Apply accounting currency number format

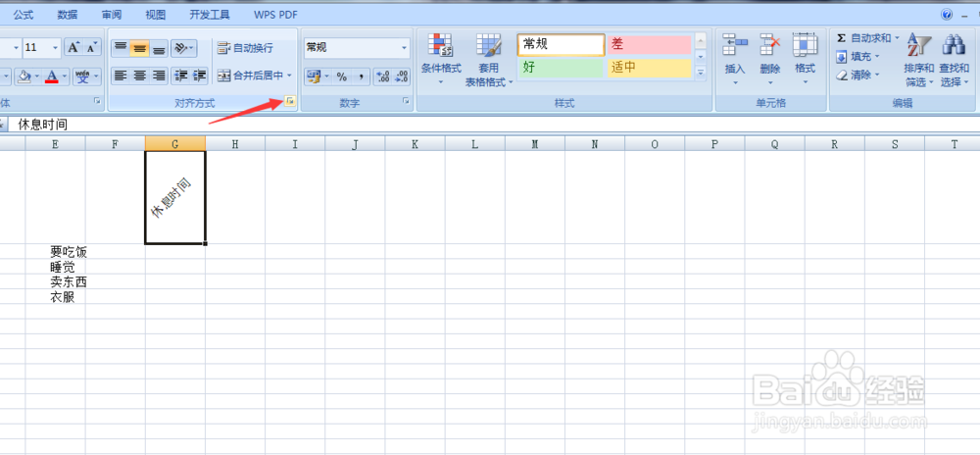(x=315, y=76)
